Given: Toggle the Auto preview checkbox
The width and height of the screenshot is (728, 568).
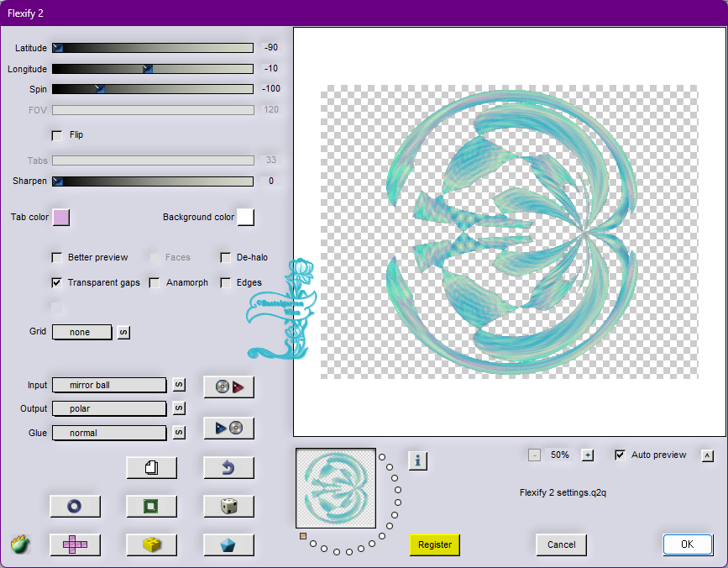Looking at the screenshot, I should tap(621, 455).
